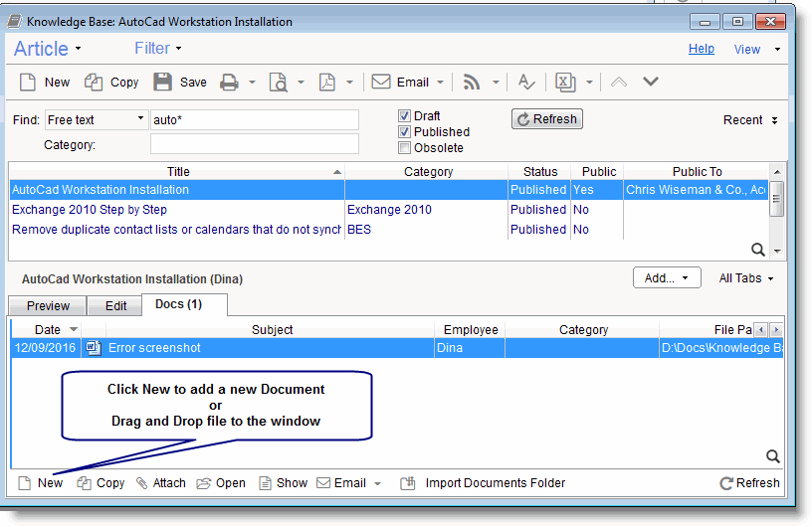
Task: Click the Help link
Action: pos(701,49)
